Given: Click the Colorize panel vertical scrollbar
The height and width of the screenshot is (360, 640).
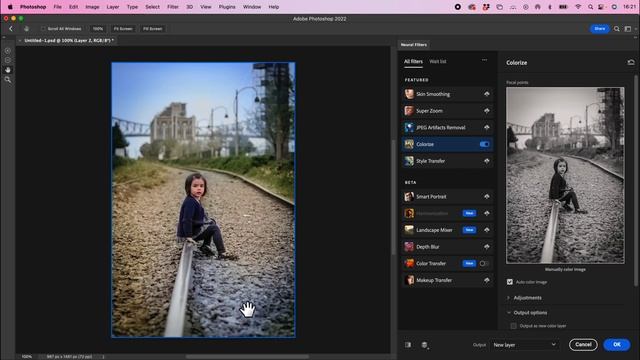Looking at the screenshot, I should pos(635,180).
